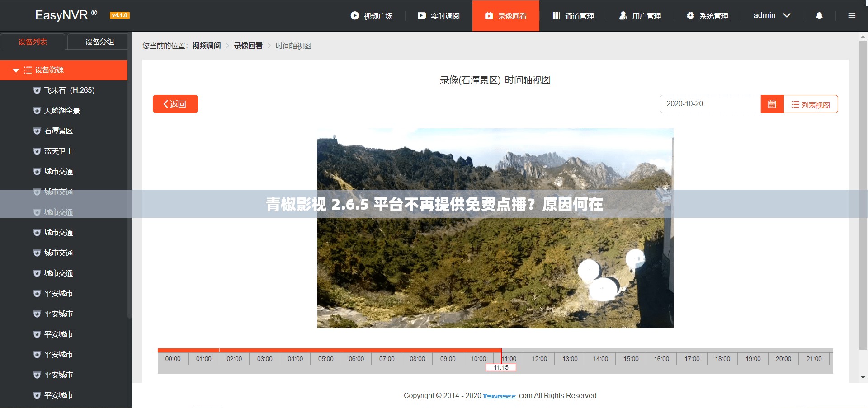The image size is (868, 408).
Task: Click the 录像回看 breadcrumb link
Action: [248, 46]
